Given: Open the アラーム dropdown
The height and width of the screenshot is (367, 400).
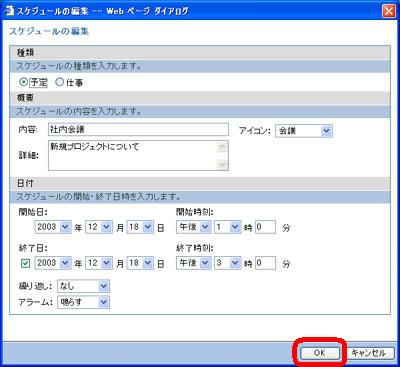Looking at the screenshot, I should (83, 302).
